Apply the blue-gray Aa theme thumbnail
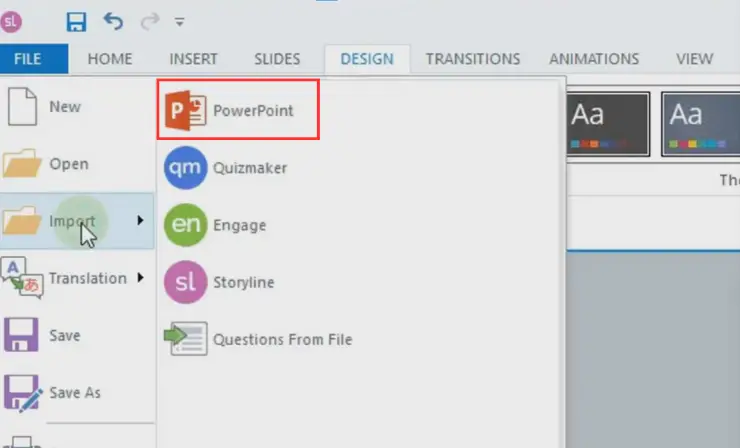Image resolution: width=740 pixels, height=448 pixels. coord(701,124)
